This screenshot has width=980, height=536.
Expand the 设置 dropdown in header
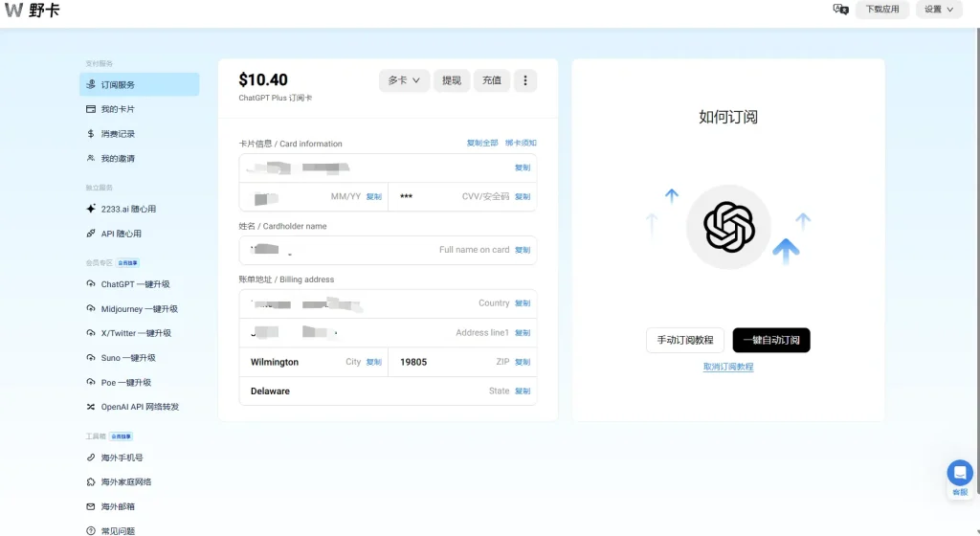point(939,10)
